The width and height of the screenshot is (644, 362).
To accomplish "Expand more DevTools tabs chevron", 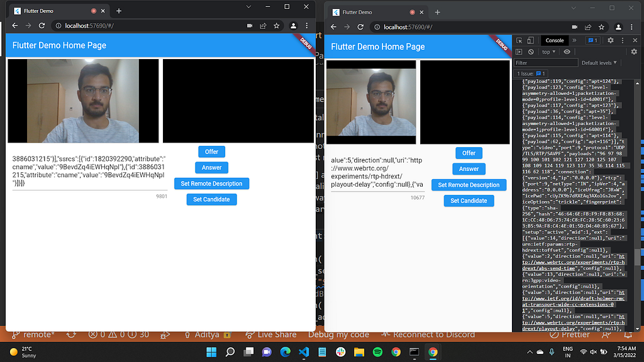I will click(575, 40).
